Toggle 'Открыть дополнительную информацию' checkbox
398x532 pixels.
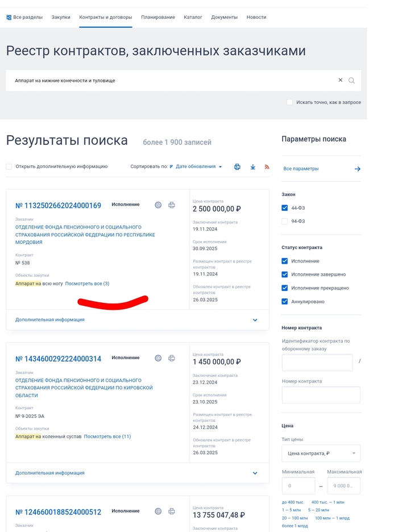(9, 167)
